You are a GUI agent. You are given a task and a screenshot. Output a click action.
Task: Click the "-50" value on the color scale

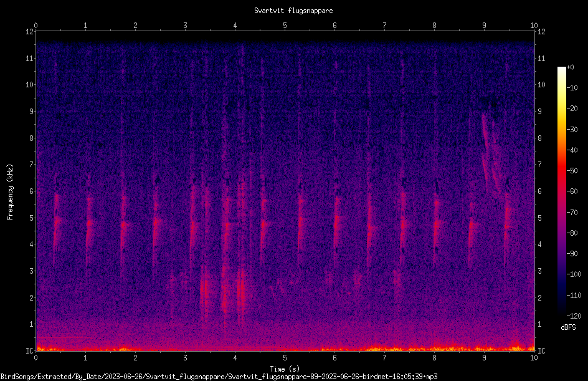coord(572,171)
